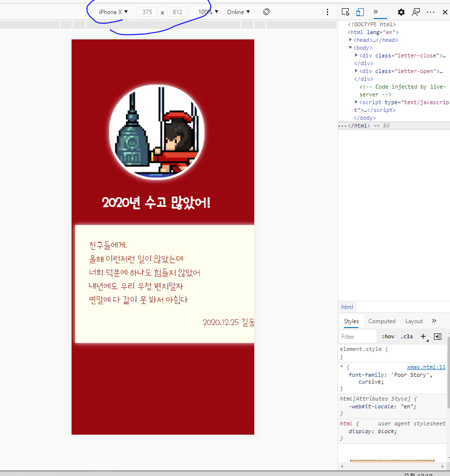Click the font-family 'Poor Story' declaration
Image resolution: width=450 pixels, height=476 pixels.
[x=390, y=378]
